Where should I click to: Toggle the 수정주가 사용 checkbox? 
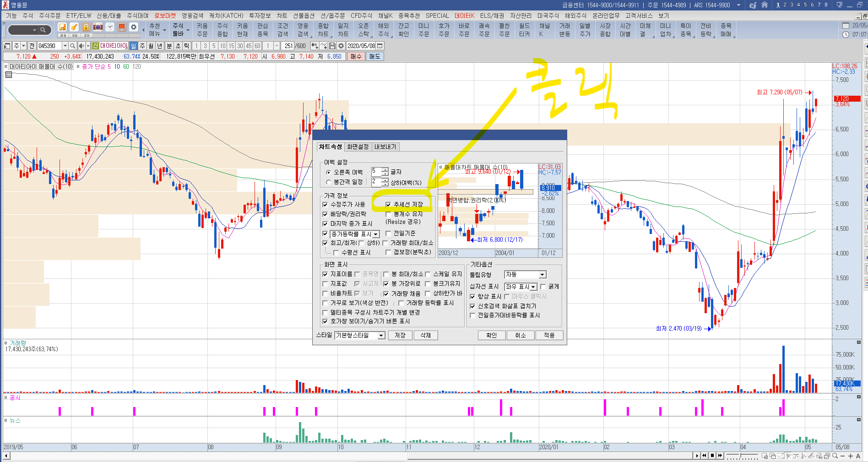(325, 205)
